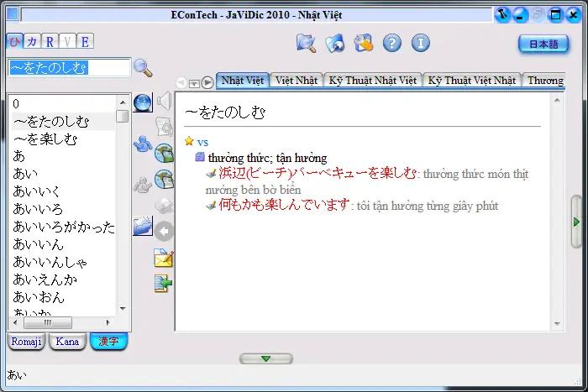
Task: Click the pin tool icon in title bar
Action: 502,15
